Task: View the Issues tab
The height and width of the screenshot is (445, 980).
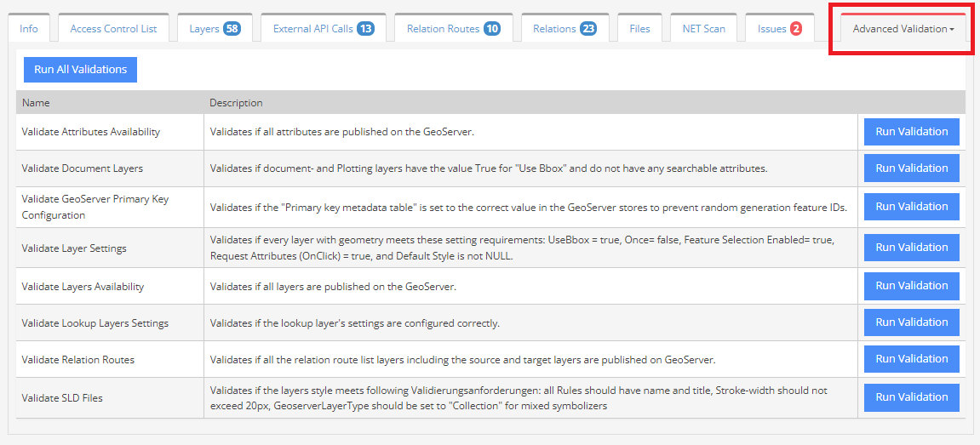Action: coord(779,28)
